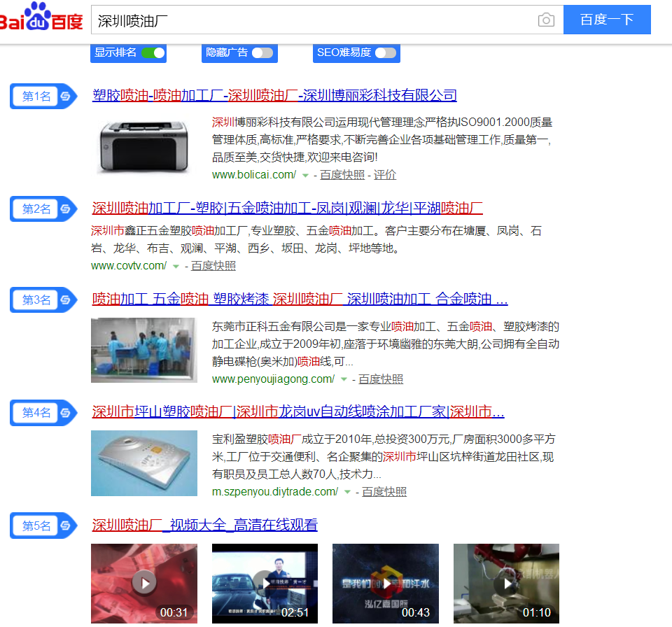Open the silver plastic device thumbnail
The height and width of the screenshot is (627, 672).
(144, 463)
